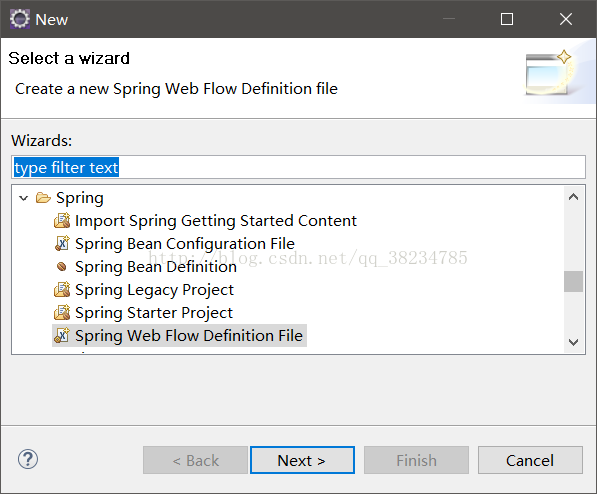The image size is (597, 494).
Task: Collapse the Spring tree category
Action: coord(24,198)
